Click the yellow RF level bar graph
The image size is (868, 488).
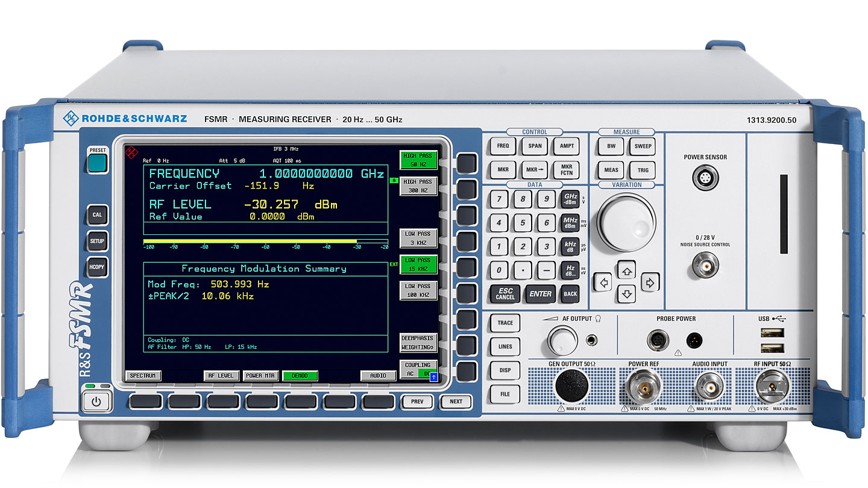pyautogui.click(x=250, y=241)
